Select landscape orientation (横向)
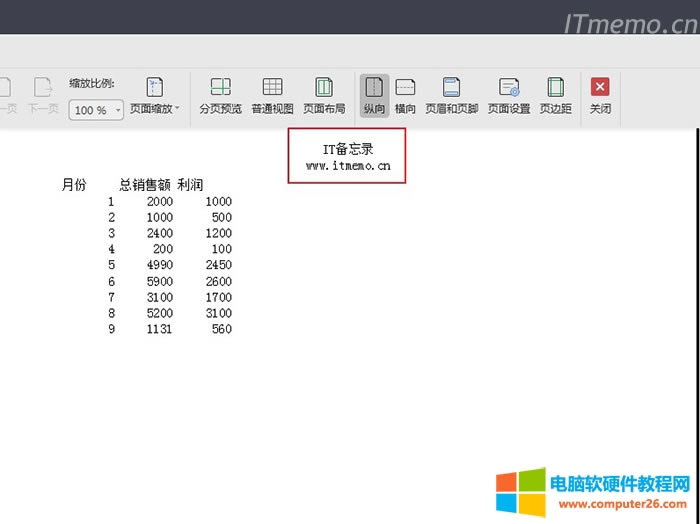 tap(405, 96)
